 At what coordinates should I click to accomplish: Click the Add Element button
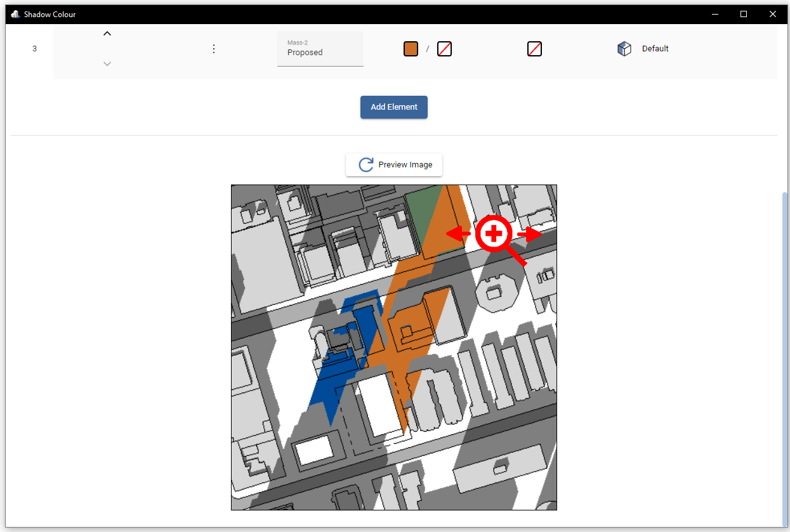click(393, 107)
